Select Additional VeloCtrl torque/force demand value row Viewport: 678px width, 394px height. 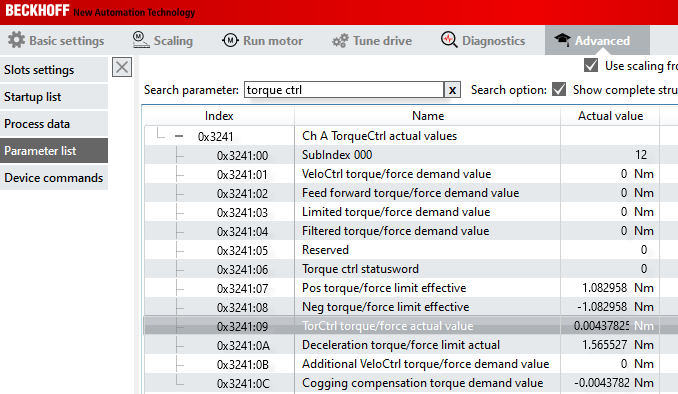click(x=411, y=364)
